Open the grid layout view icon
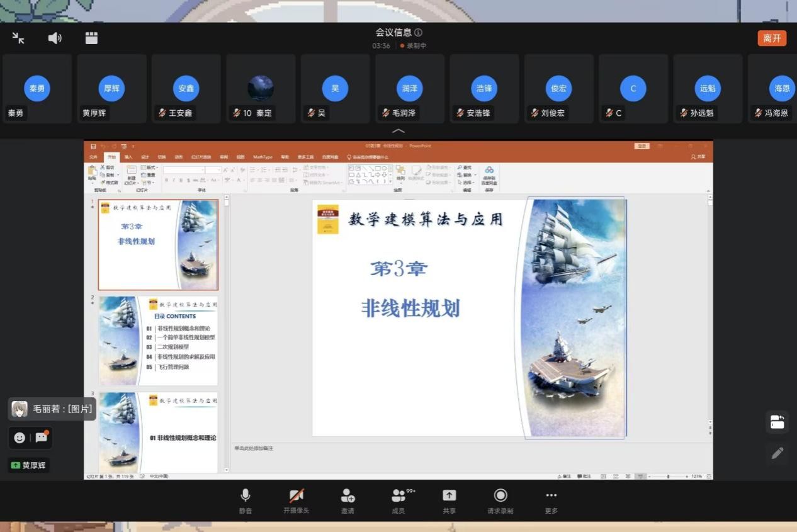The image size is (797, 532). pos(91,38)
